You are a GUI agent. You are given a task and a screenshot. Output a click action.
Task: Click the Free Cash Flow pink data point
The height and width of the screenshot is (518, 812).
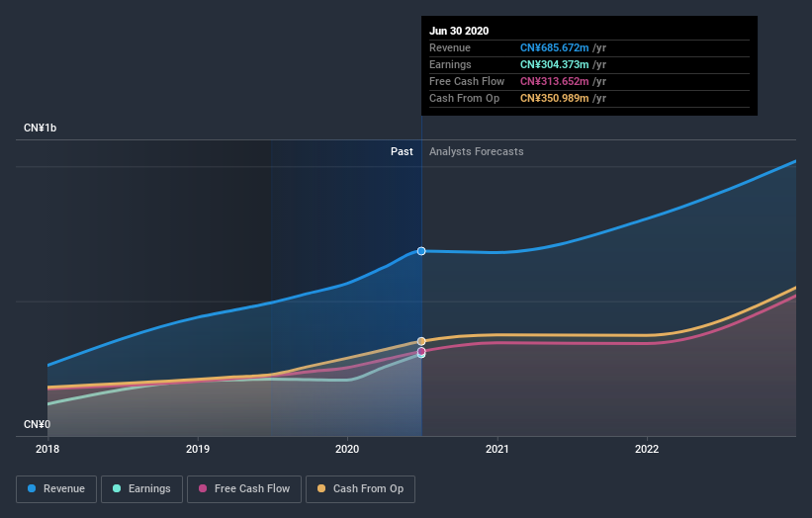(x=421, y=351)
